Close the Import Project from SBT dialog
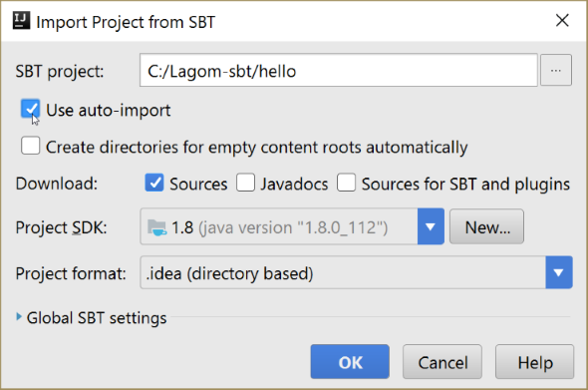 562,20
